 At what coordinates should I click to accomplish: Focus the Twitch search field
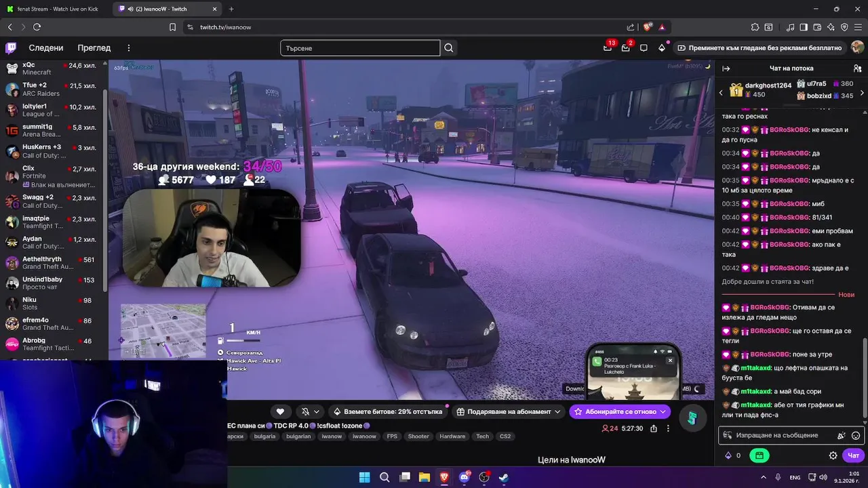point(360,48)
